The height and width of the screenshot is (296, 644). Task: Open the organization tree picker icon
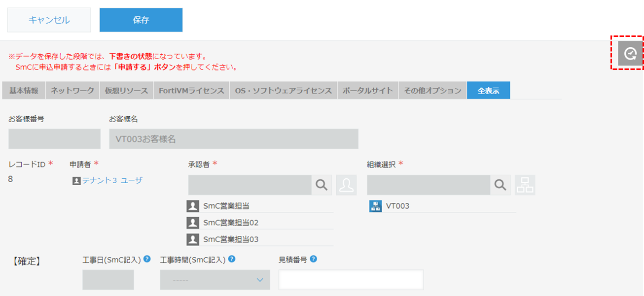click(x=525, y=185)
